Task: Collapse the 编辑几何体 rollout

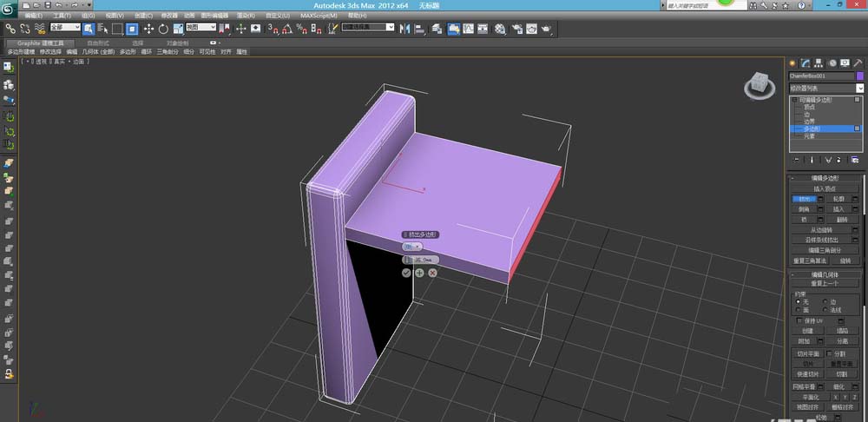Action: [825, 274]
